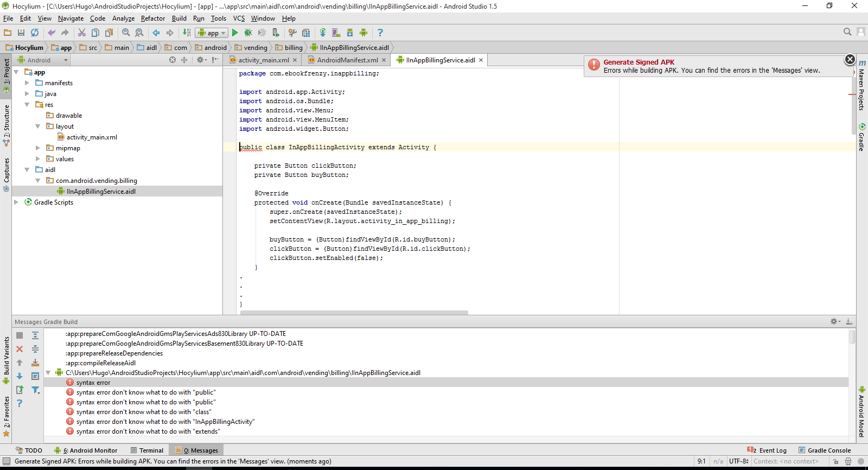868x470 pixels.
Task: Click Collapse All icon in Project panel
Action: point(184,60)
